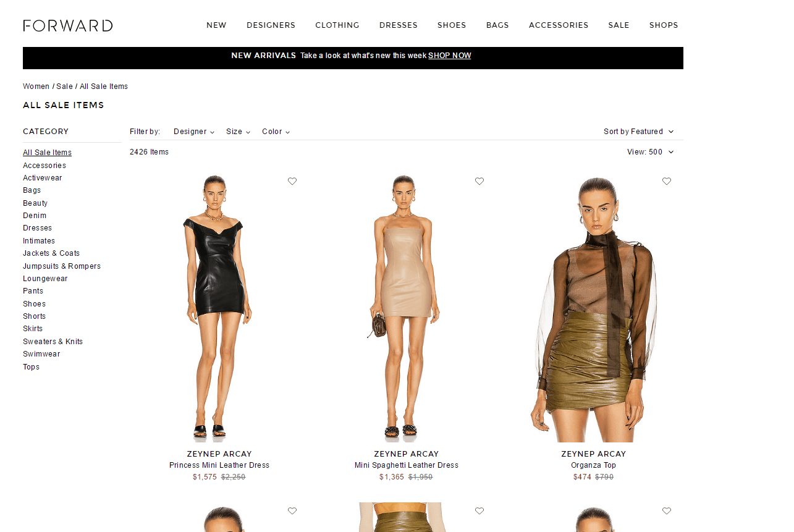Open the NEW menu
This screenshot has height=532, width=794.
(216, 25)
